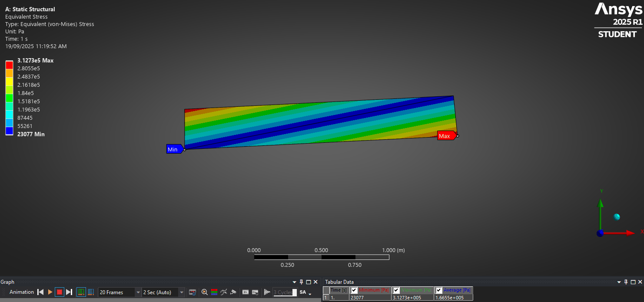The height and width of the screenshot is (302, 644).
Task: Close the Graph panel
Action: 316,282
